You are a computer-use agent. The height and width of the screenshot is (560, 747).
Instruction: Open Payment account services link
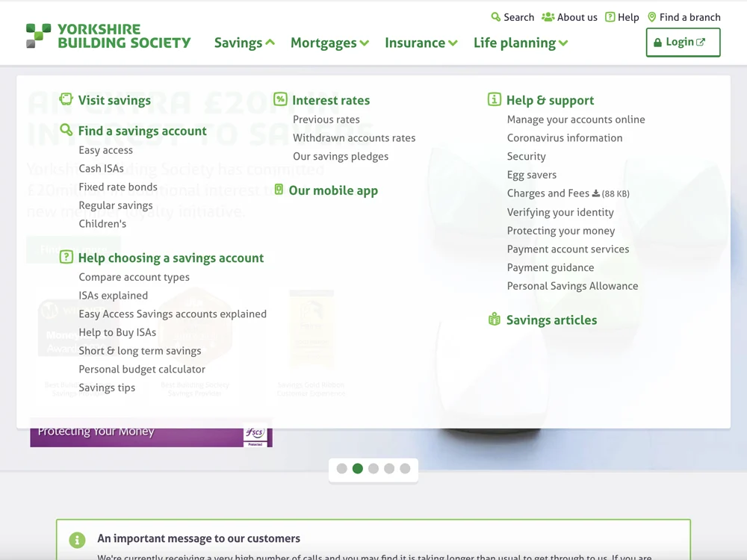pyautogui.click(x=568, y=249)
